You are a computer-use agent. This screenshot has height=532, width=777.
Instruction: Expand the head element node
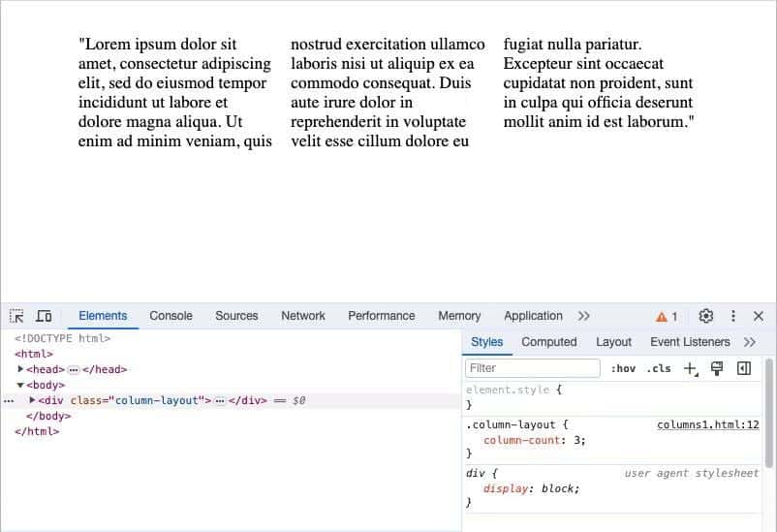point(20,369)
